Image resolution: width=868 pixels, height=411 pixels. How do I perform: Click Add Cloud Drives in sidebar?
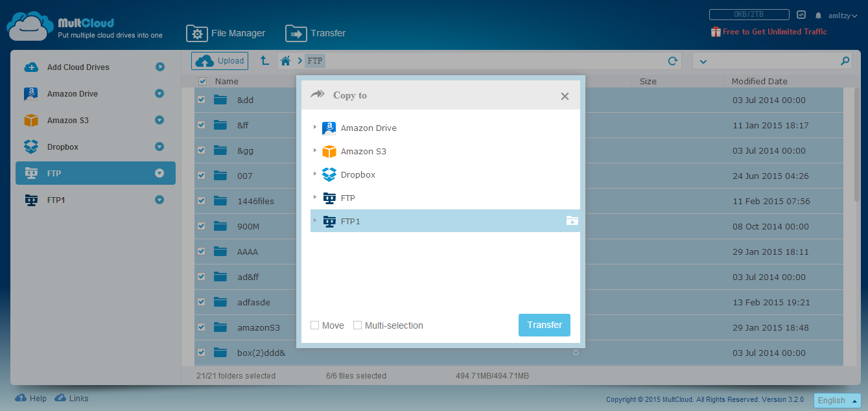tap(78, 67)
